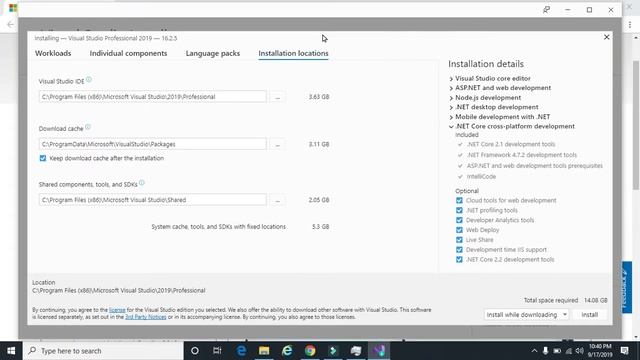Toggle Web Deploy checkbox

(459, 230)
